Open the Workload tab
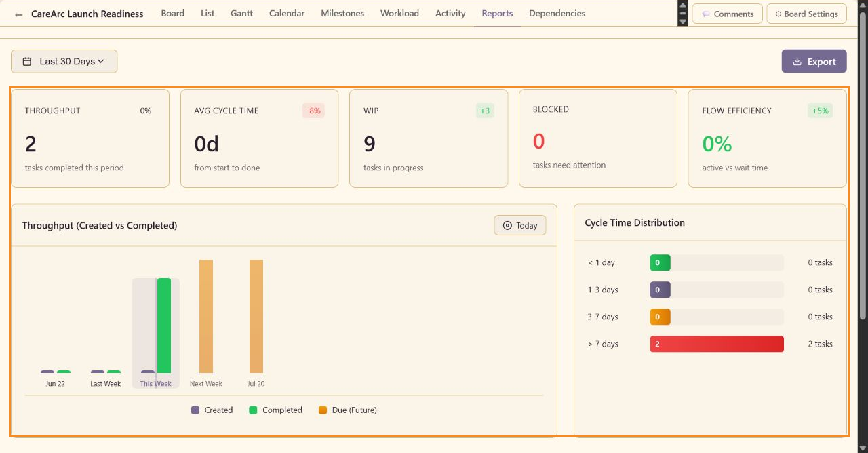Viewport: 868px width, 453px height. coord(399,14)
